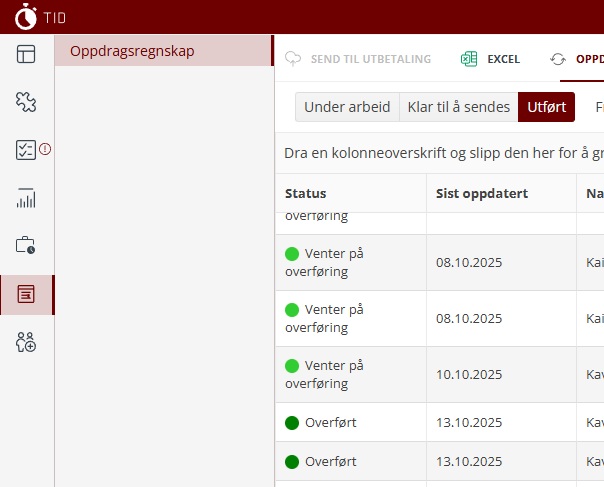
Task: Select the Klar til å sendes filter
Action: pyautogui.click(x=458, y=107)
